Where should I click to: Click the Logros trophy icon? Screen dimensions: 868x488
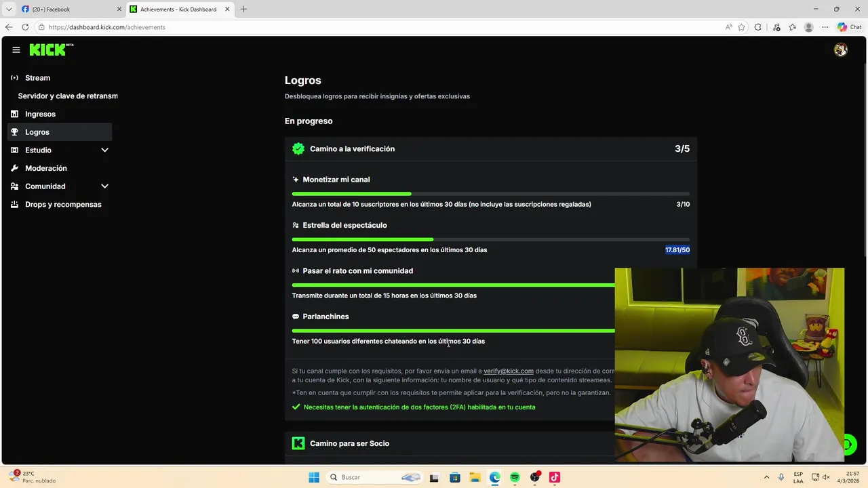click(14, 132)
